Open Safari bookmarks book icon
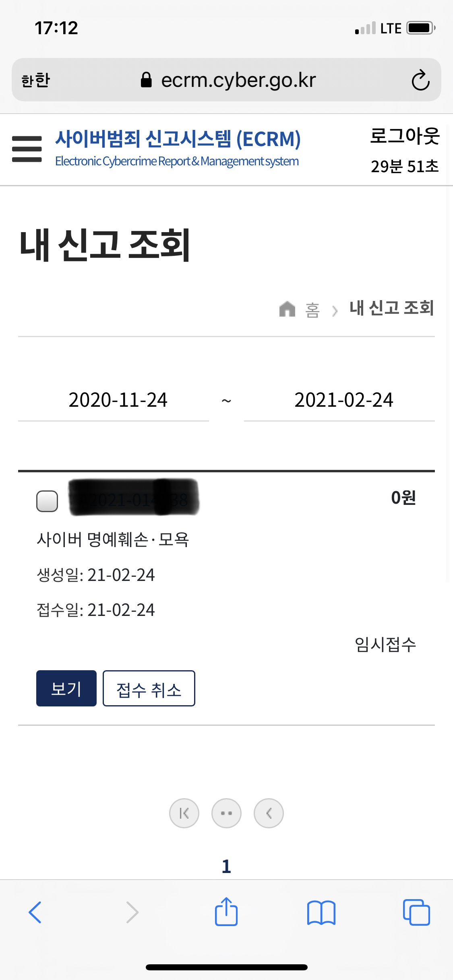Image resolution: width=453 pixels, height=980 pixels. coord(321,912)
